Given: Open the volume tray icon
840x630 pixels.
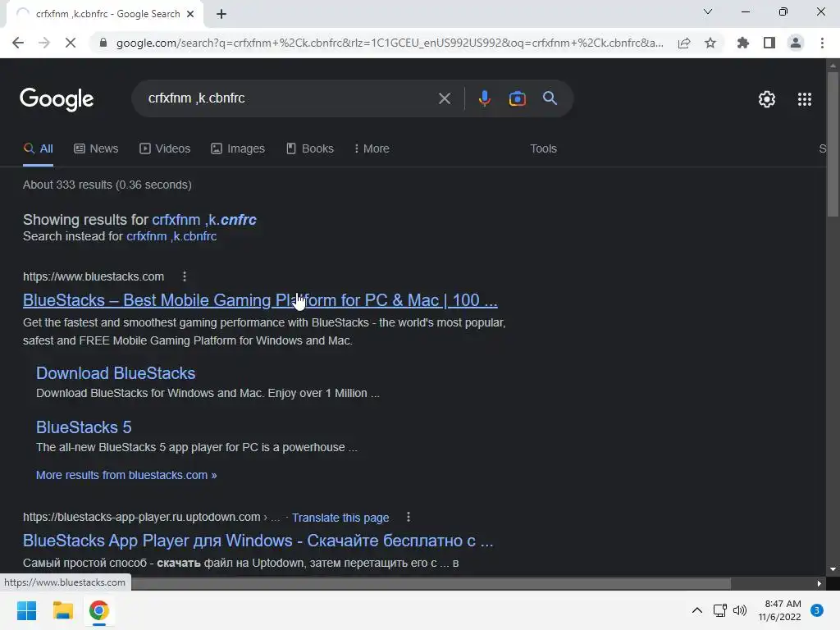Looking at the screenshot, I should (740, 610).
